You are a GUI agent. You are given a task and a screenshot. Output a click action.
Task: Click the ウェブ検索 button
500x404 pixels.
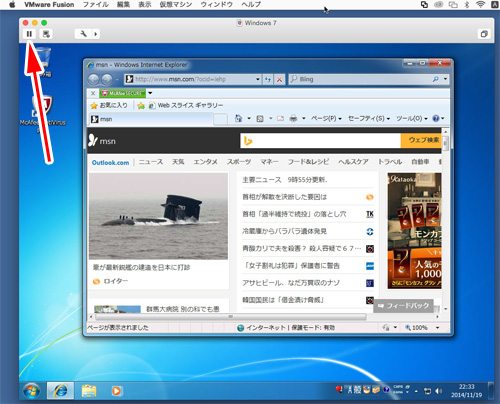pos(421,140)
